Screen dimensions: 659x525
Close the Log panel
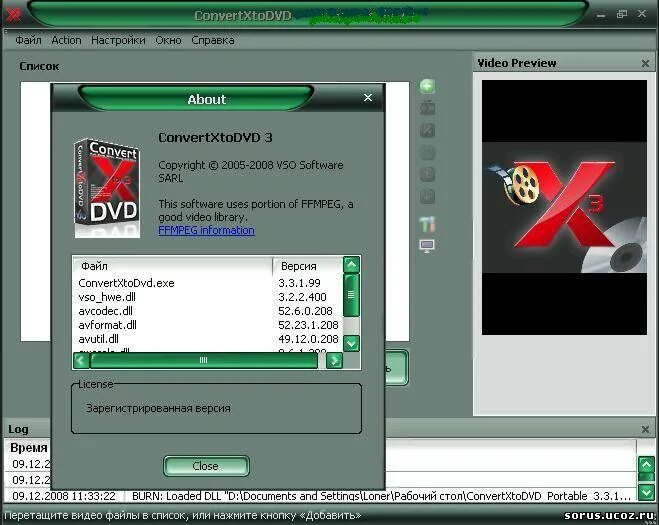(x=646, y=430)
